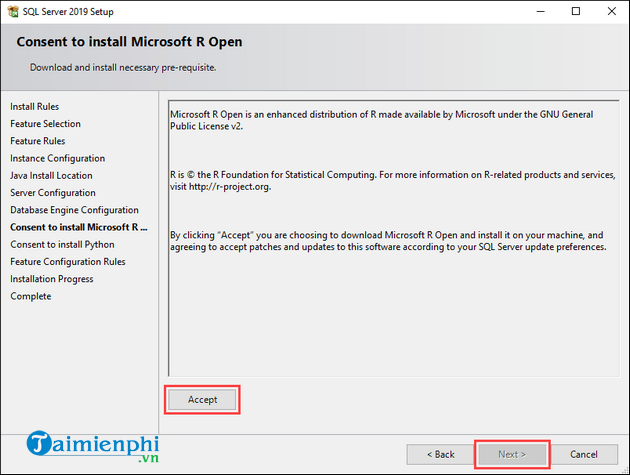The height and width of the screenshot is (475, 630).
Task: Click the 'By clicking Accept' consent paragraph
Action: pyautogui.click(x=388, y=241)
